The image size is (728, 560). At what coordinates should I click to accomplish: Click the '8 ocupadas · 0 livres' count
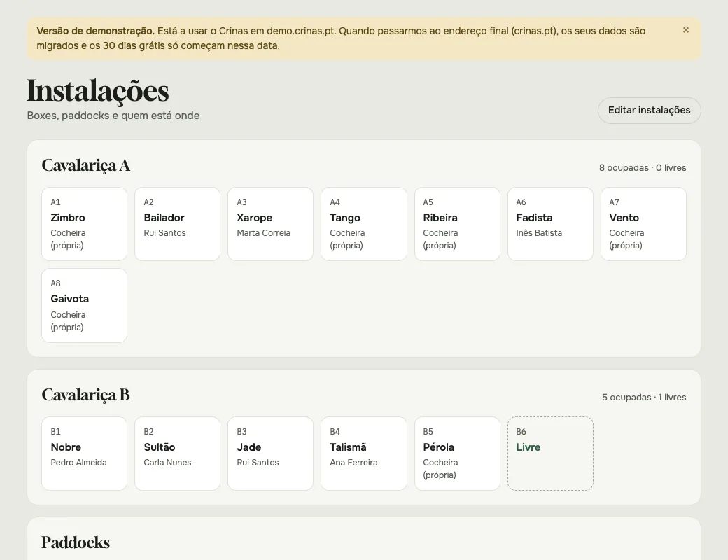(643, 167)
